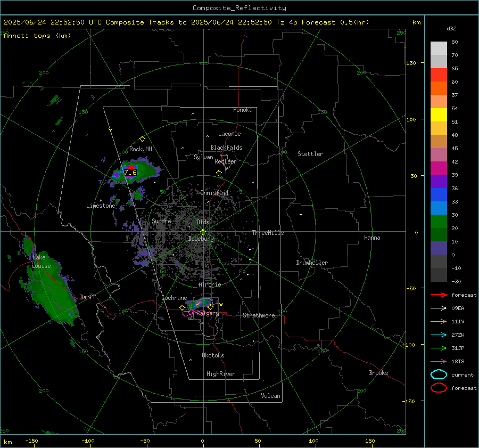Click the Innisfail town label
This screenshot has height=448, width=479.
coord(215,193)
